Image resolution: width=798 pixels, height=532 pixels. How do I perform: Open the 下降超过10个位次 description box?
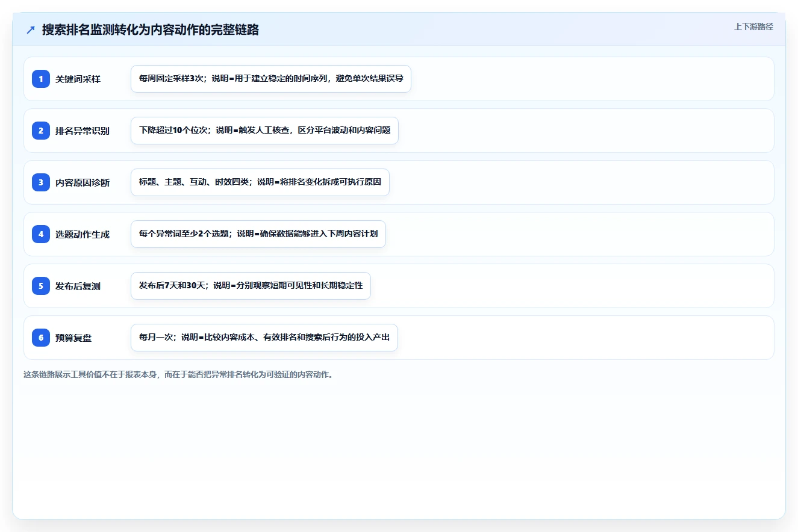(264, 131)
